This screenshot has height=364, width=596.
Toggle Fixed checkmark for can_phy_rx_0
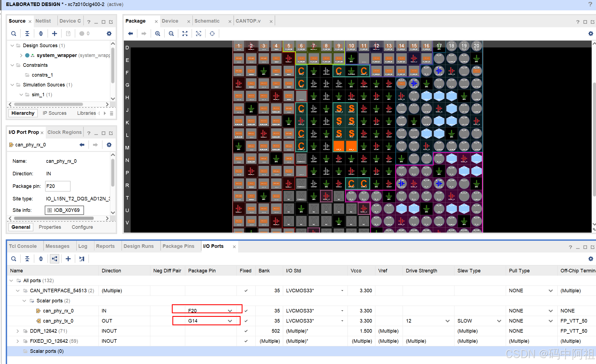point(246,311)
